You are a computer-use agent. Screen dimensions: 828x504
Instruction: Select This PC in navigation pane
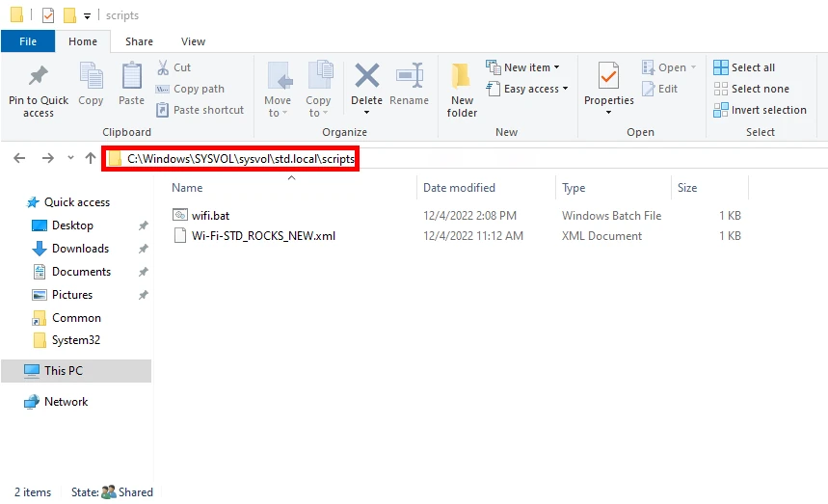(76, 370)
